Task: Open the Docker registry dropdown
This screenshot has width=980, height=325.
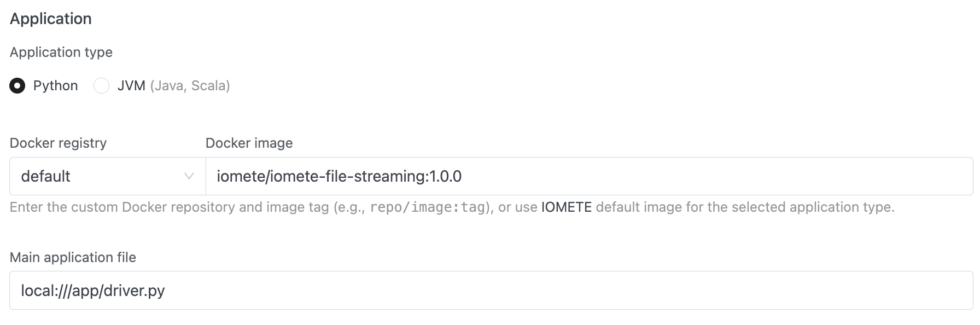Action: 107,176
